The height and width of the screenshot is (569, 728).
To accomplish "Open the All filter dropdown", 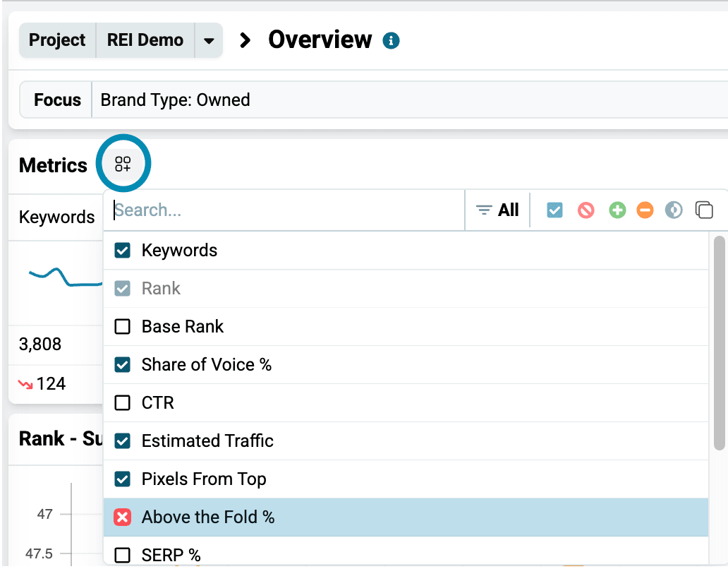I will pyautogui.click(x=497, y=210).
